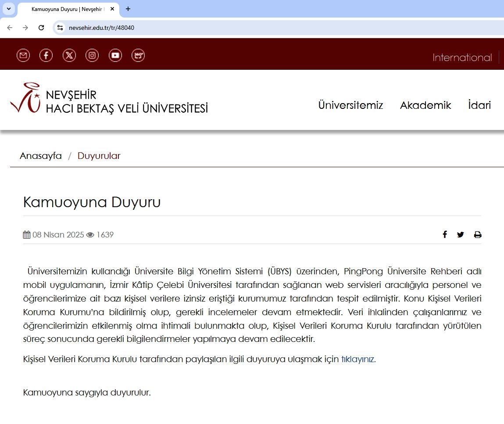Share announcement on Twitter
Screen dimensions: 504x424
(x=460, y=234)
